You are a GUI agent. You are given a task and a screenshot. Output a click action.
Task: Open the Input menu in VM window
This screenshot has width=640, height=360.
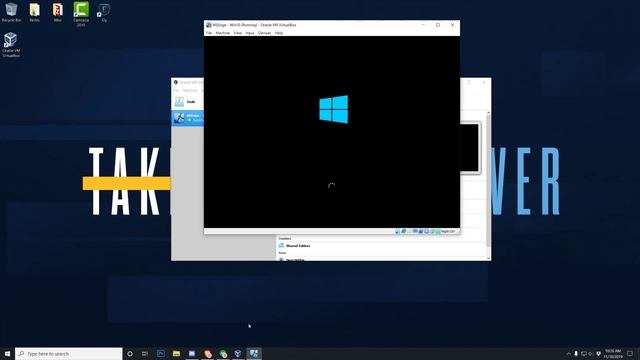pos(250,33)
